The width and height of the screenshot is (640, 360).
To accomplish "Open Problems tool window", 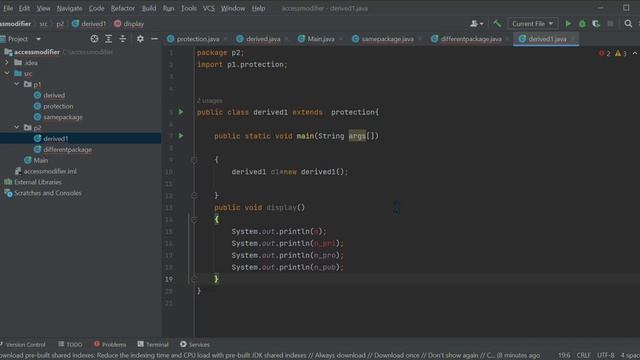I will click(x=110, y=344).
